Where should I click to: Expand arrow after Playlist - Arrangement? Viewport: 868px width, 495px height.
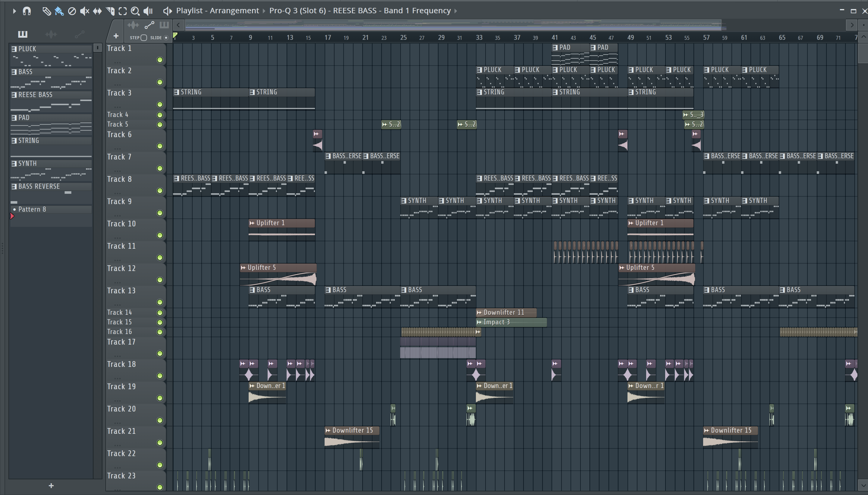tap(264, 11)
